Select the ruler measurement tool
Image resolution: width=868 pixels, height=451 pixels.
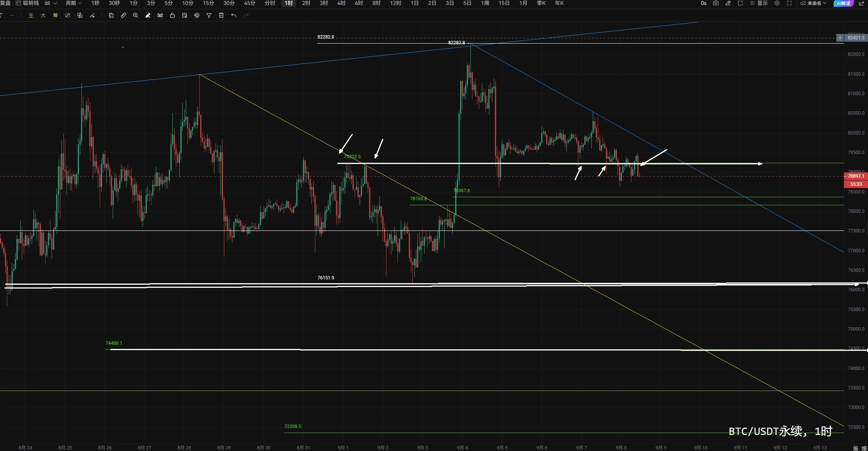123,16
